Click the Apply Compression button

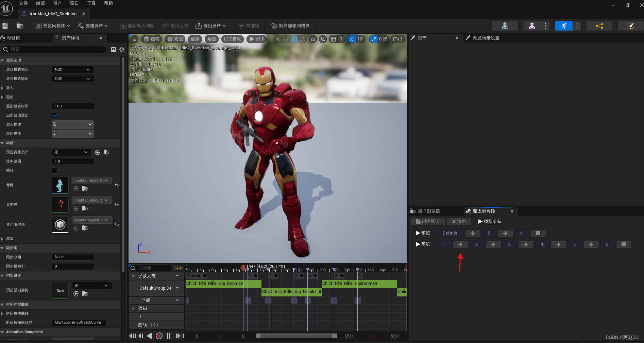175,26
